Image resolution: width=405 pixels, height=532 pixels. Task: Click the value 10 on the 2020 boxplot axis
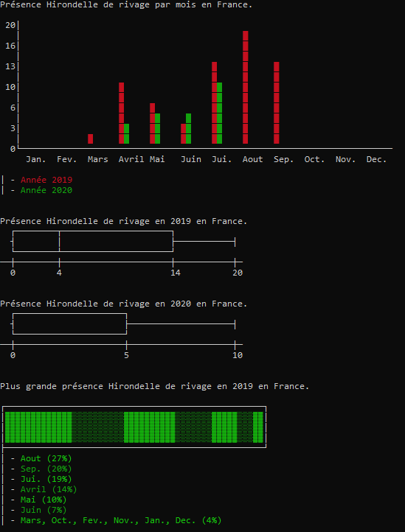238,355
